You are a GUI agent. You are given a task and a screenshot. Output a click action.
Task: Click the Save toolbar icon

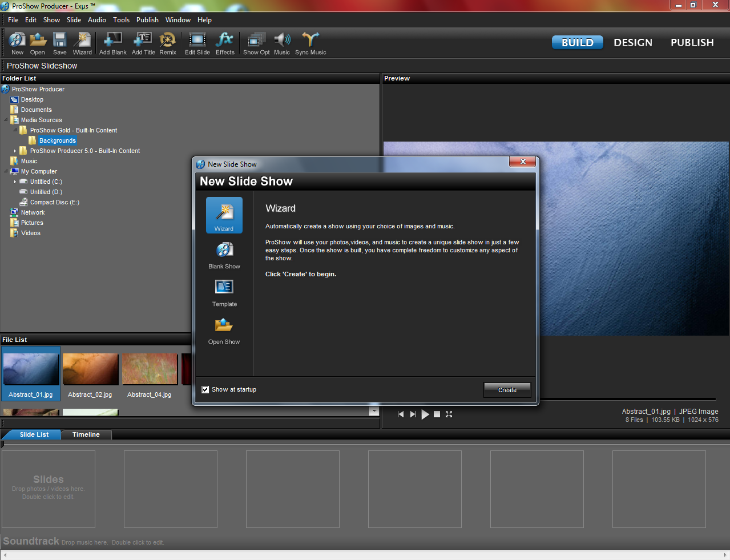(x=60, y=43)
